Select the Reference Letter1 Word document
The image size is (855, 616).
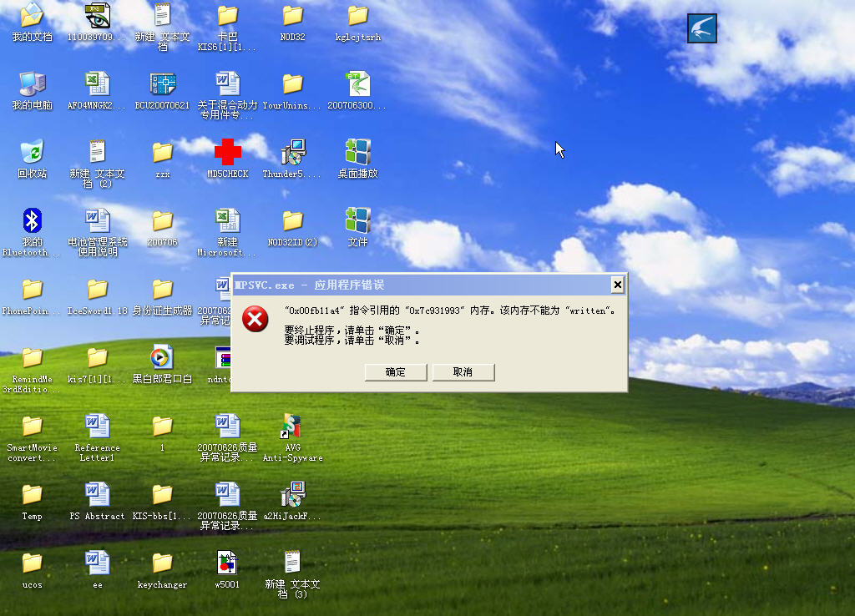tap(97, 438)
